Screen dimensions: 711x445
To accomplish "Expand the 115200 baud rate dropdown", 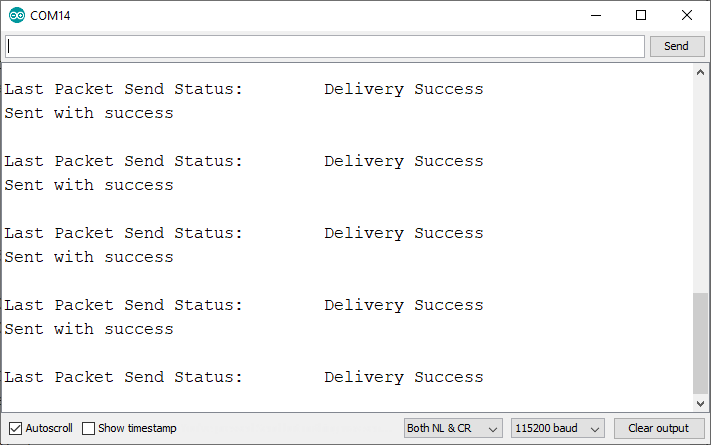I will click(x=558, y=428).
